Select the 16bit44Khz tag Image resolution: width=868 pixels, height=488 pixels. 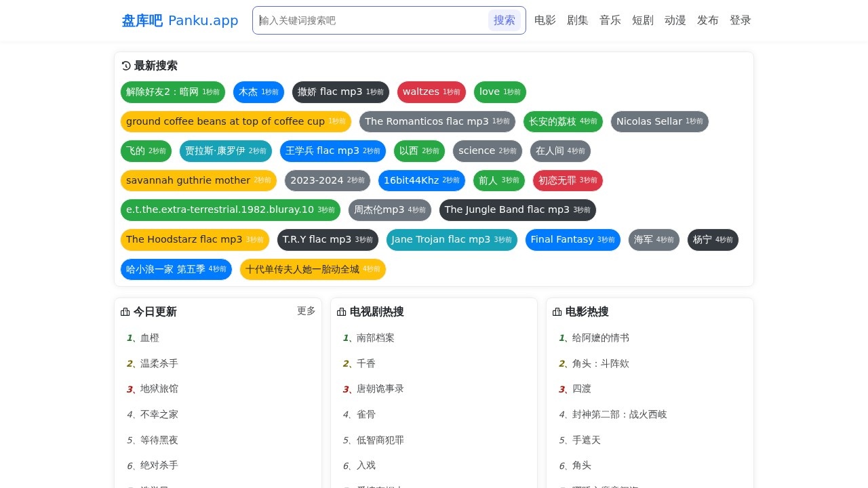coord(422,181)
